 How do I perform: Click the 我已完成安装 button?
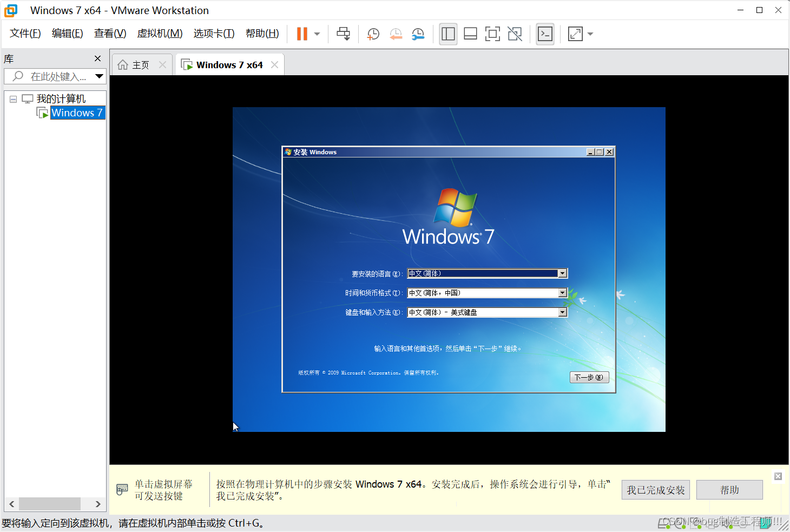[656, 490]
